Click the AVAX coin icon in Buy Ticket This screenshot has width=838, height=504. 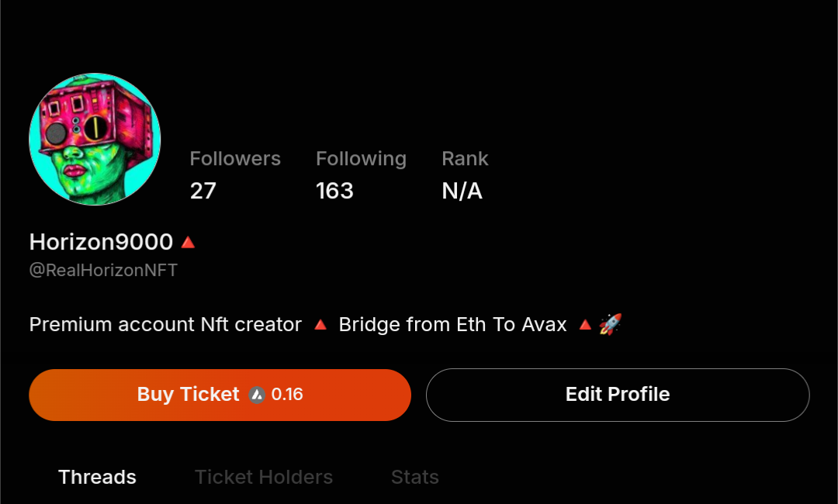257,395
